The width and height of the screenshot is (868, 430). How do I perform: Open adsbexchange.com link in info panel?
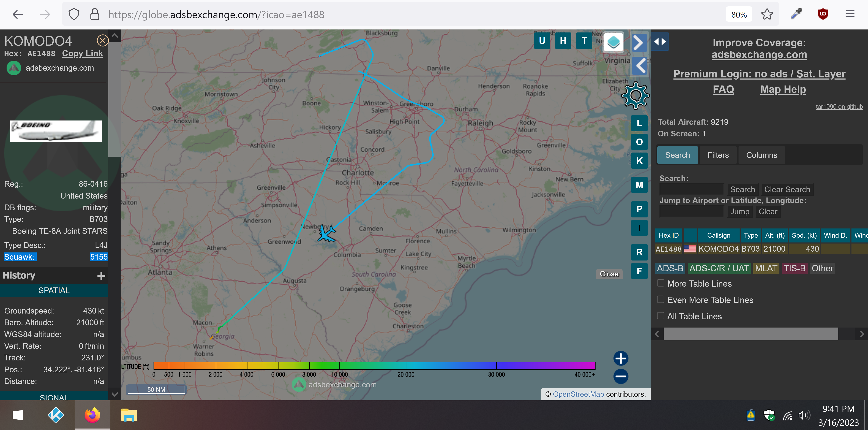click(60, 68)
